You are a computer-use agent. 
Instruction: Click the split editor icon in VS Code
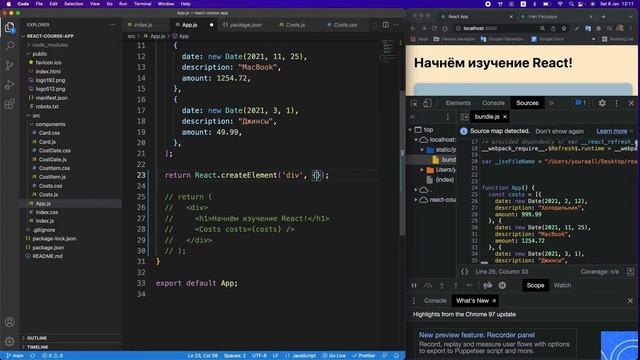click(386, 25)
